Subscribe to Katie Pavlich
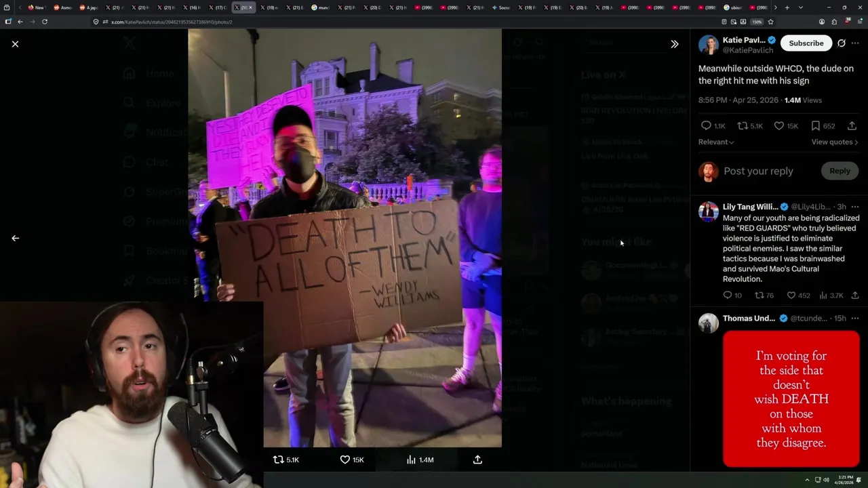Viewport: 868px width, 488px height. pyautogui.click(x=806, y=43)
